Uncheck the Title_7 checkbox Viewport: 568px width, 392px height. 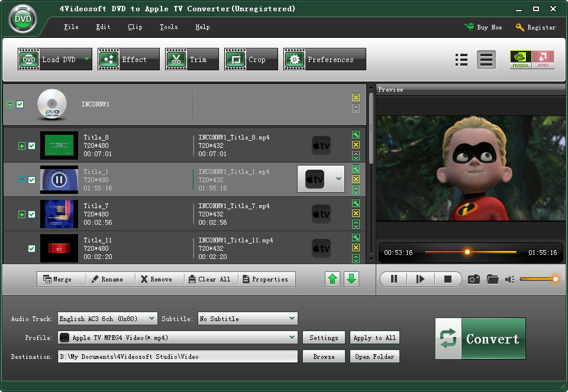click(x=32, y=214)
